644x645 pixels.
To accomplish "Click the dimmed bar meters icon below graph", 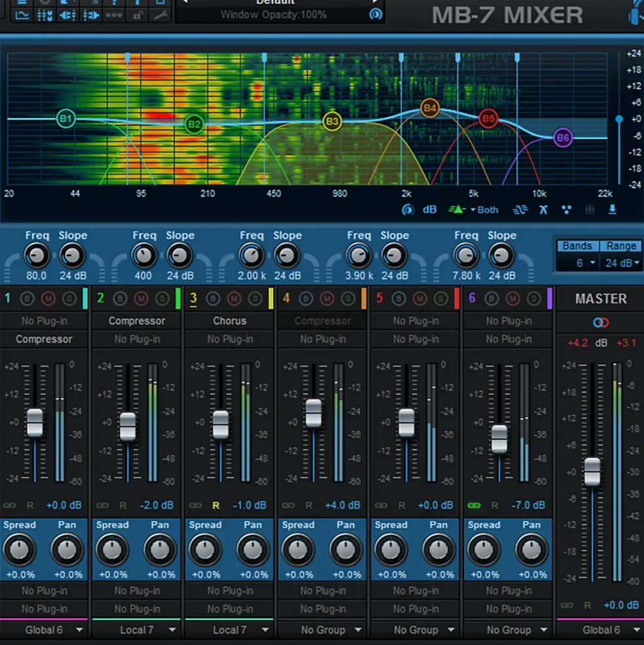I will click(x=589, y=210).
